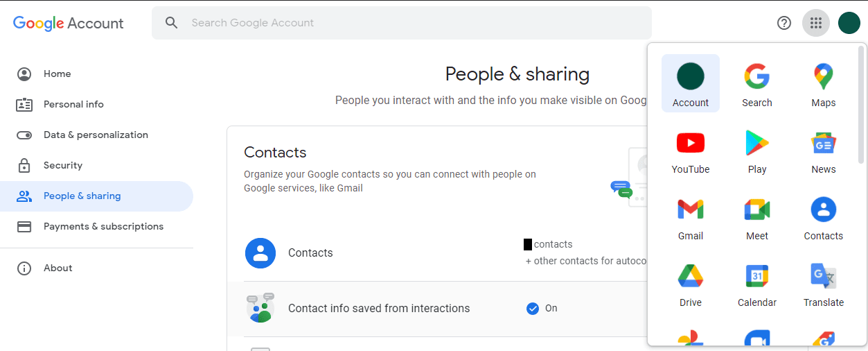Open Data & personalization section

[x=96, y=135]
